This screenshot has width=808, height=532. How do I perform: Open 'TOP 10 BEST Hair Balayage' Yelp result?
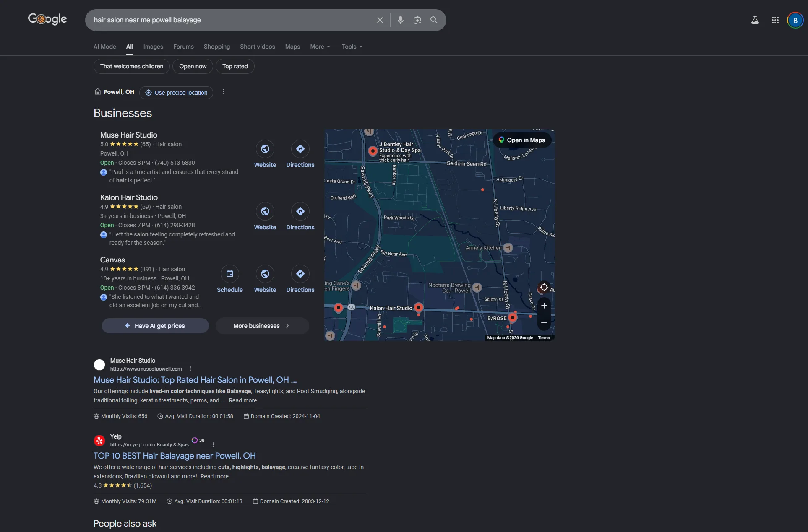coord(175,456)
